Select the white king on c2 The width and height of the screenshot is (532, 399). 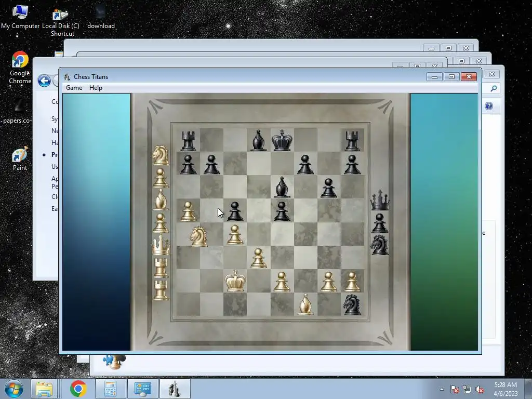[235, 281]
